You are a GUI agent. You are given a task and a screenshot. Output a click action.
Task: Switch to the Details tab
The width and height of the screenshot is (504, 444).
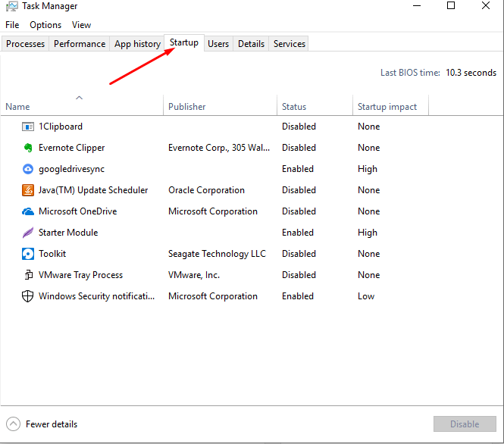[251, 44]
